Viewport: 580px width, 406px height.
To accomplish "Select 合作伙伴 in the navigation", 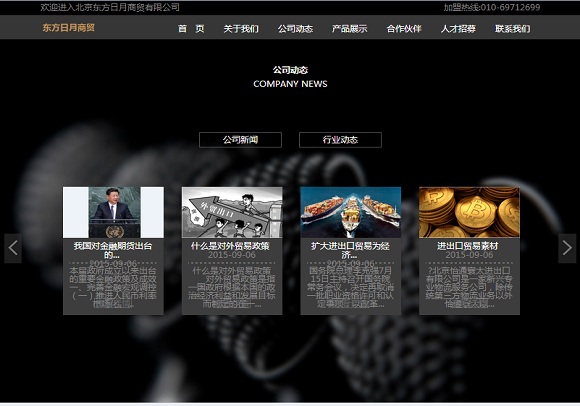I will click(404, 28).
